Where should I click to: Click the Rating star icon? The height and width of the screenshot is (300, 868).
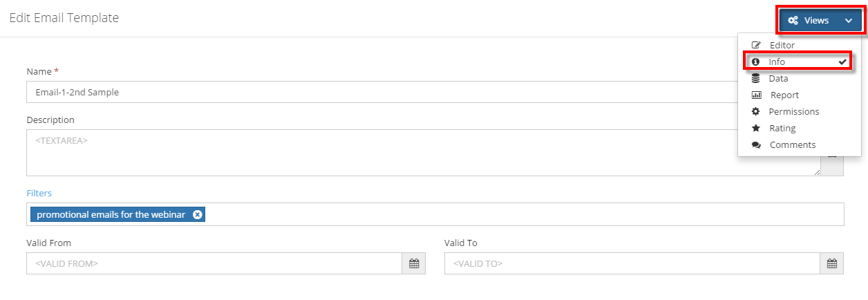(756, 128)
